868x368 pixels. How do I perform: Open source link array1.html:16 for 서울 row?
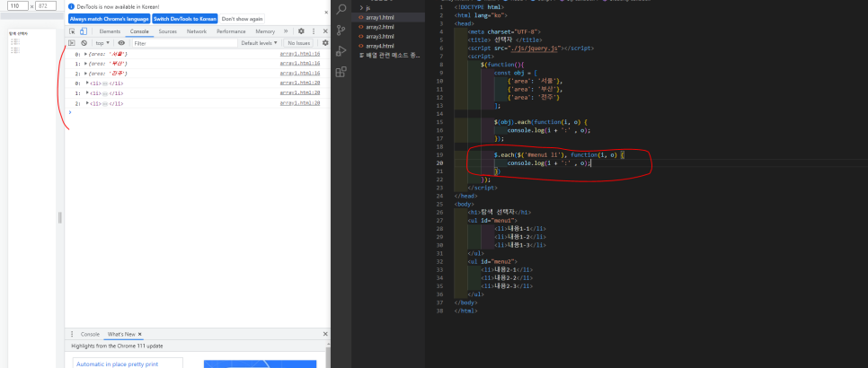(x=300, y=54)
